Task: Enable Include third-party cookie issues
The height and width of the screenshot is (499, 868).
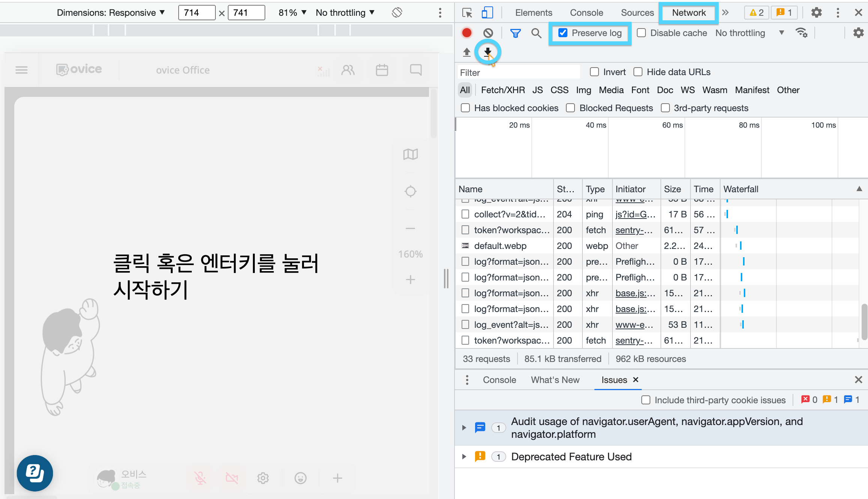Action: click(645, 400)
